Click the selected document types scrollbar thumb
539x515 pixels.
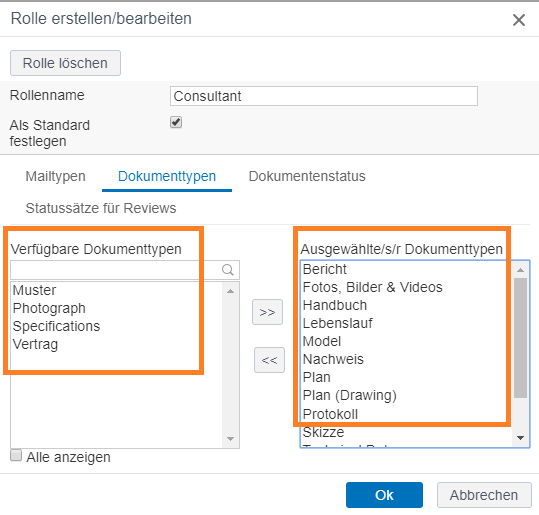520,338
